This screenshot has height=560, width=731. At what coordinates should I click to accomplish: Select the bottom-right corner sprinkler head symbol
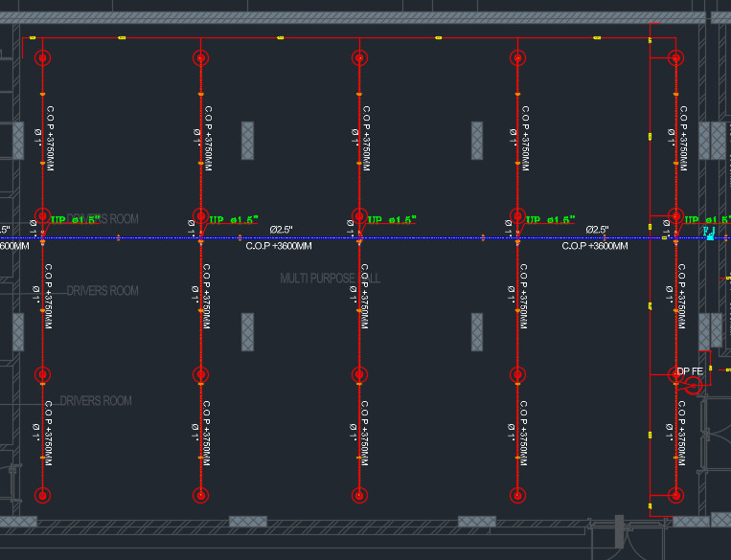[675, 495]
